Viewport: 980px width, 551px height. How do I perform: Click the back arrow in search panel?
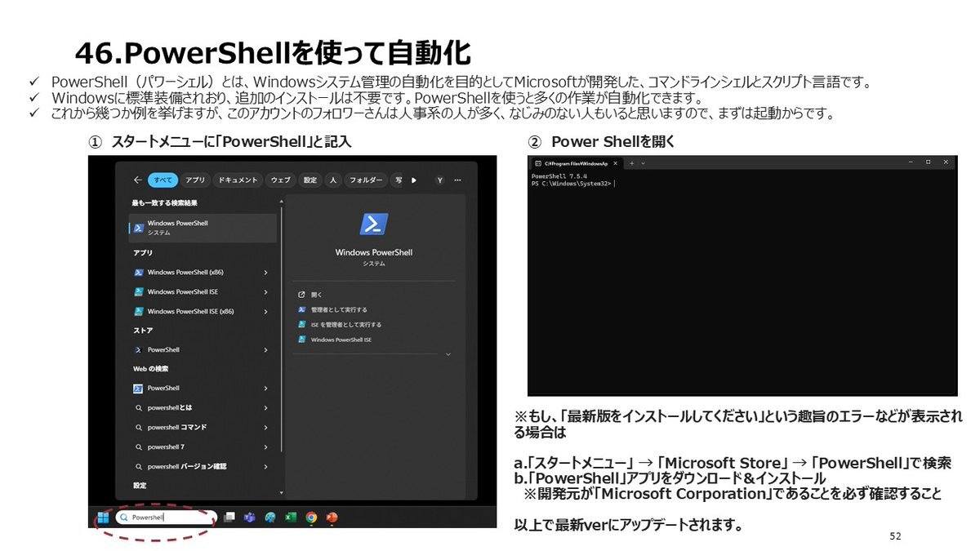coord(137,180)
